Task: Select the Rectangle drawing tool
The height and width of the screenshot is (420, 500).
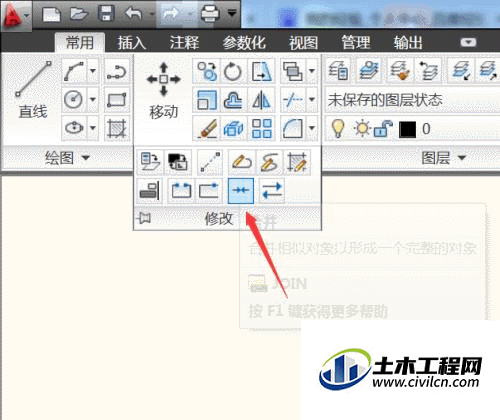Action: [x=116, y=99]
